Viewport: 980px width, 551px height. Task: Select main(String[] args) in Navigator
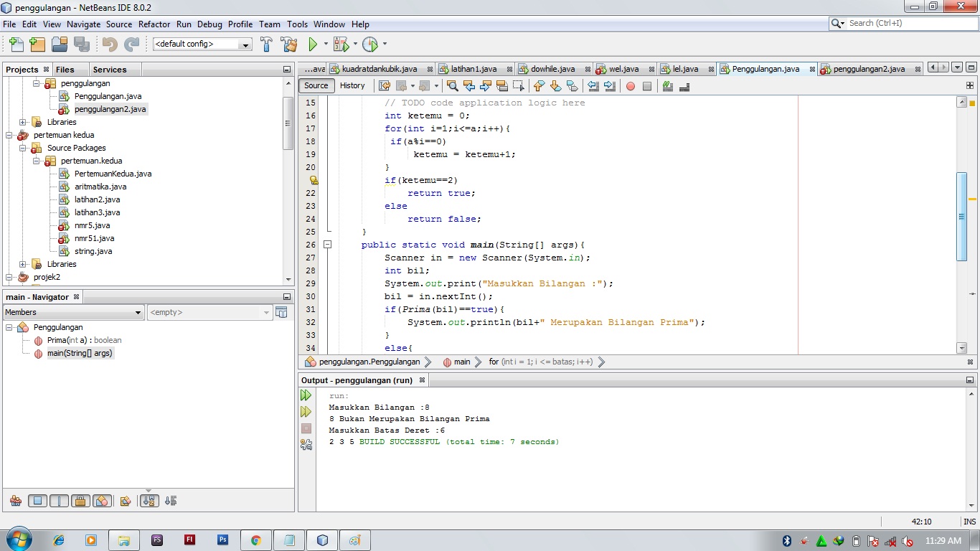click(x=80, y=353)
